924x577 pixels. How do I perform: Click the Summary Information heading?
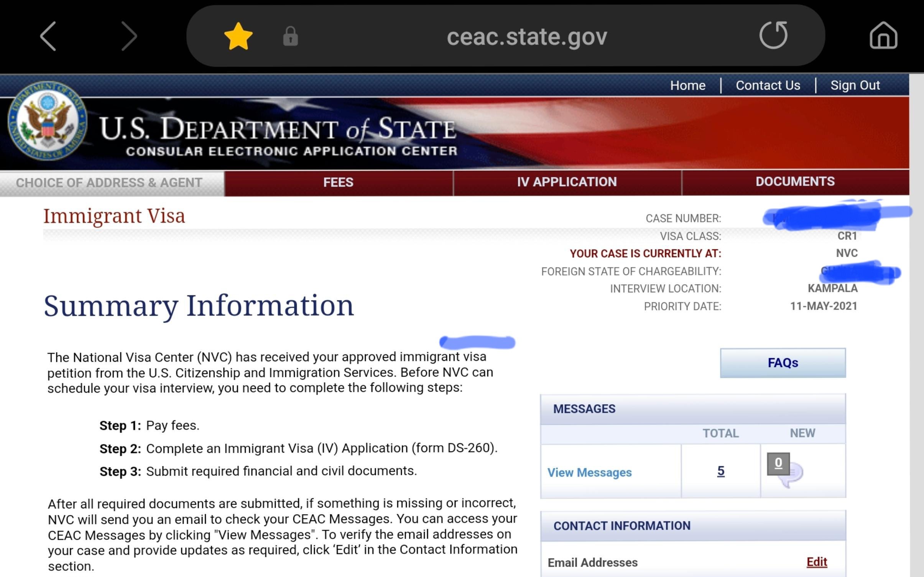coord(199,306)
